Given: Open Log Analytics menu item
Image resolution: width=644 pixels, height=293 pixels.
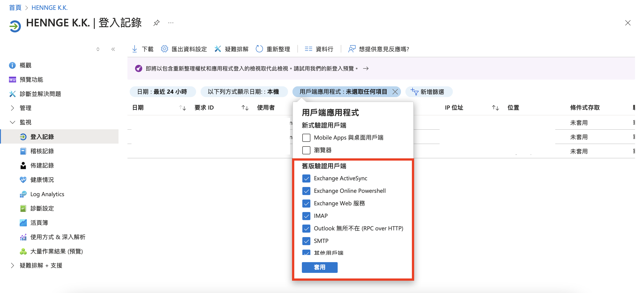Looking at the screenshot, I should (47, 194).
